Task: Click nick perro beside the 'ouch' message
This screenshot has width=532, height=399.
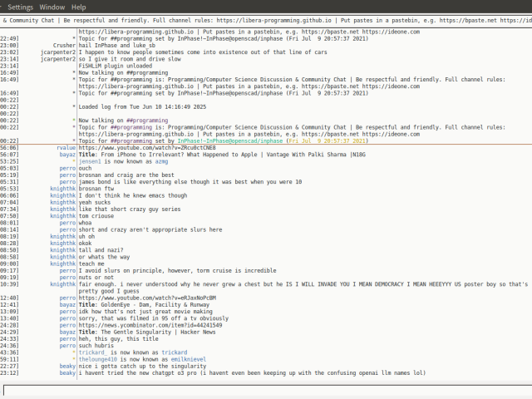Action: 67,168
